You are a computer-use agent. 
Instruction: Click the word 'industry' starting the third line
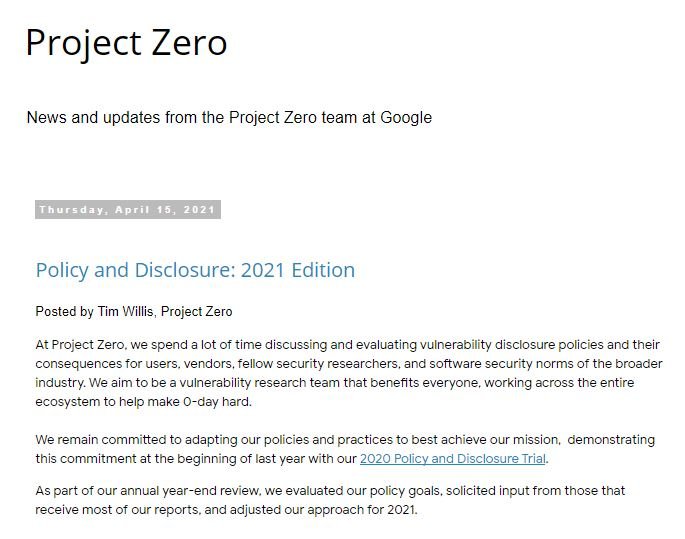60,383
